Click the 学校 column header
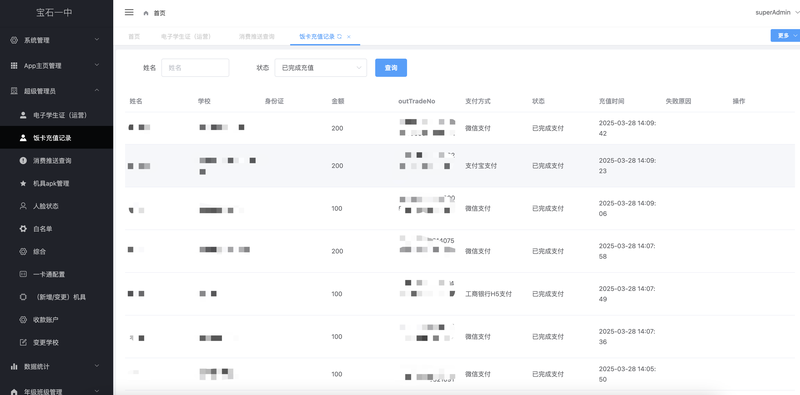Image resolution: width=800 pixels, height=395 pixels. click(204, 101)
